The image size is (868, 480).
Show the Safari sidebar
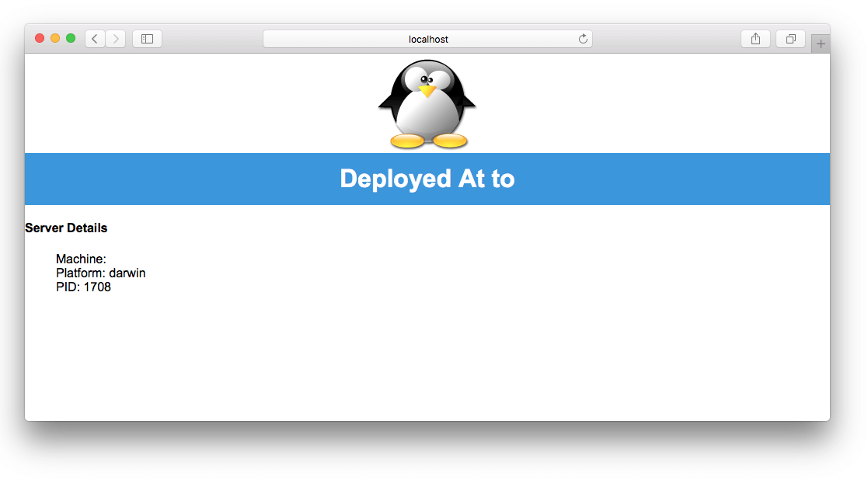point(147,39)
